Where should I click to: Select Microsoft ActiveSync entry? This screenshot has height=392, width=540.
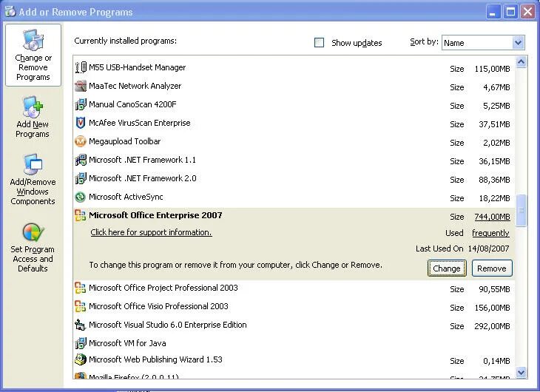[x=294, y=197]
